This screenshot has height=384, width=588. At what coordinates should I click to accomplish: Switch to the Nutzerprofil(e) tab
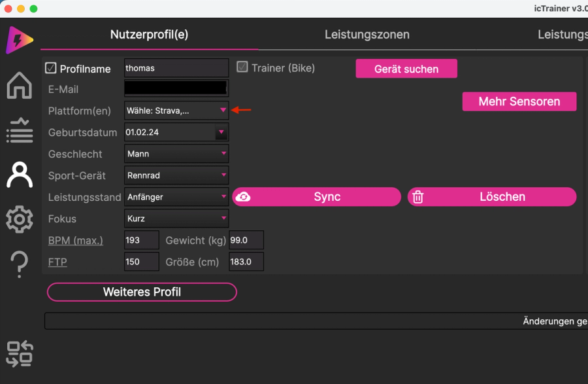pyautogui.click(x=149, y=35)
